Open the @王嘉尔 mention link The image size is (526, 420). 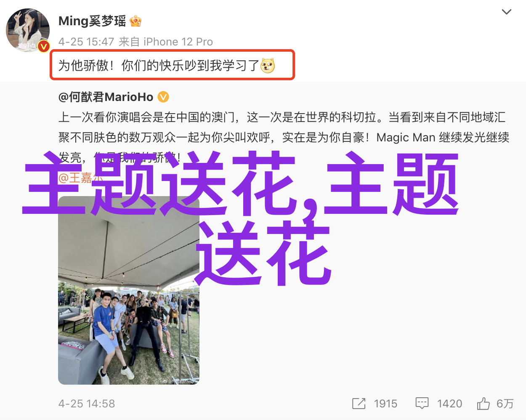[x=80, y=178]
